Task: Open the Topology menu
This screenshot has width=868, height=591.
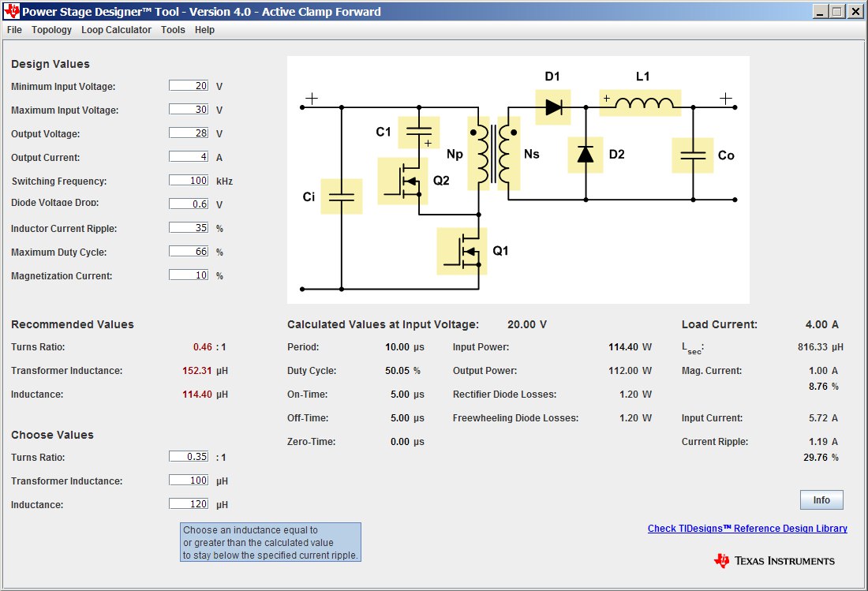Action: point(51,30)
